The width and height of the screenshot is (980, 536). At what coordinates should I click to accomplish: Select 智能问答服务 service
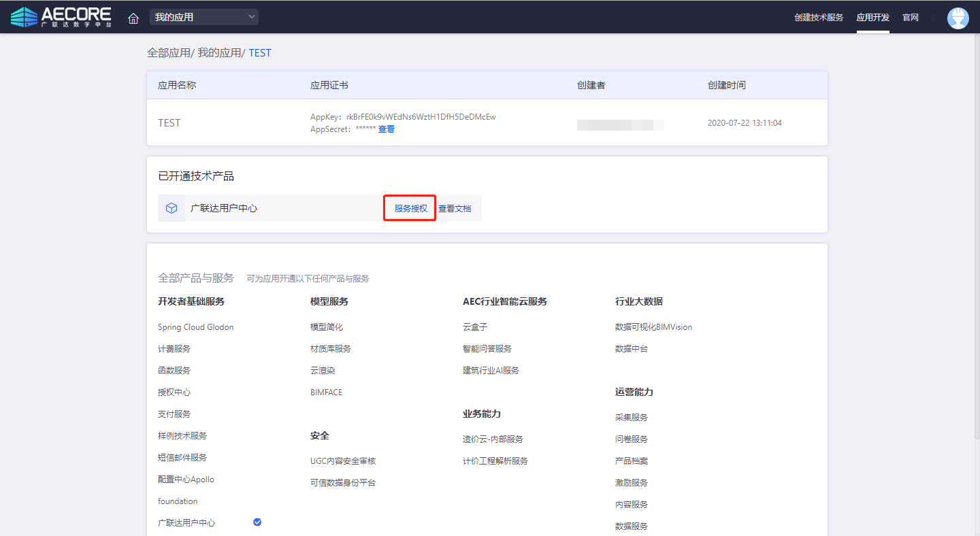(487, 349)
